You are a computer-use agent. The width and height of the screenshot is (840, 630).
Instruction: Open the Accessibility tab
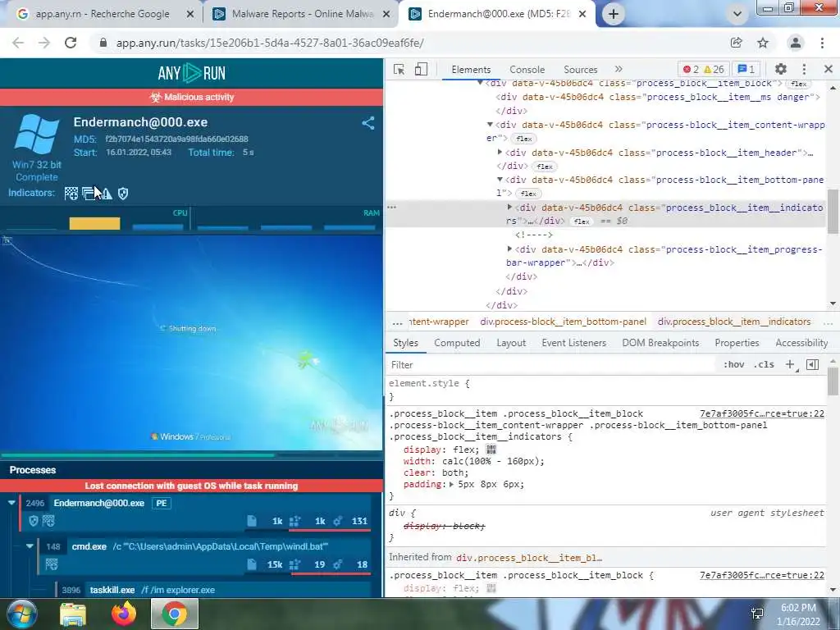[x=801, y=343]
